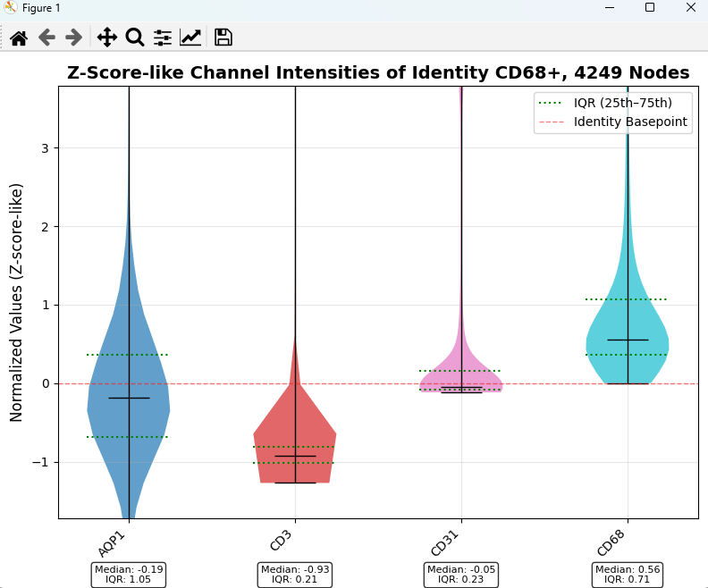The image size is (708, 588).
Task: Click the CD3 x-axis tick label
Action: click(x=281, y=542)
